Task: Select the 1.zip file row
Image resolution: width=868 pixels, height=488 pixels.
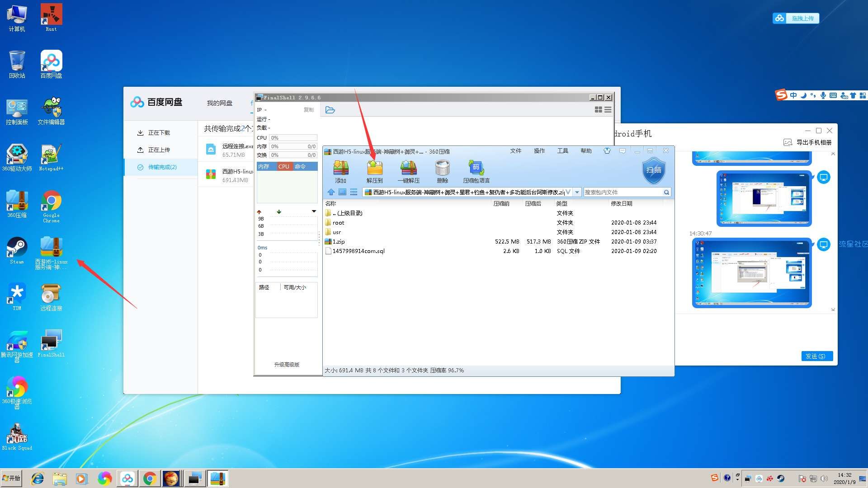Action: 339,242
